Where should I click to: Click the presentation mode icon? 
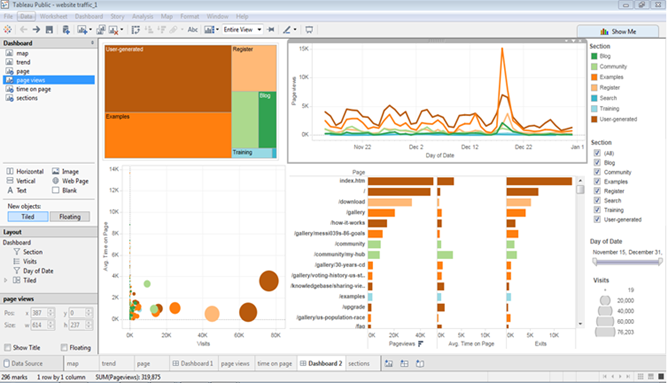point(309,29)
